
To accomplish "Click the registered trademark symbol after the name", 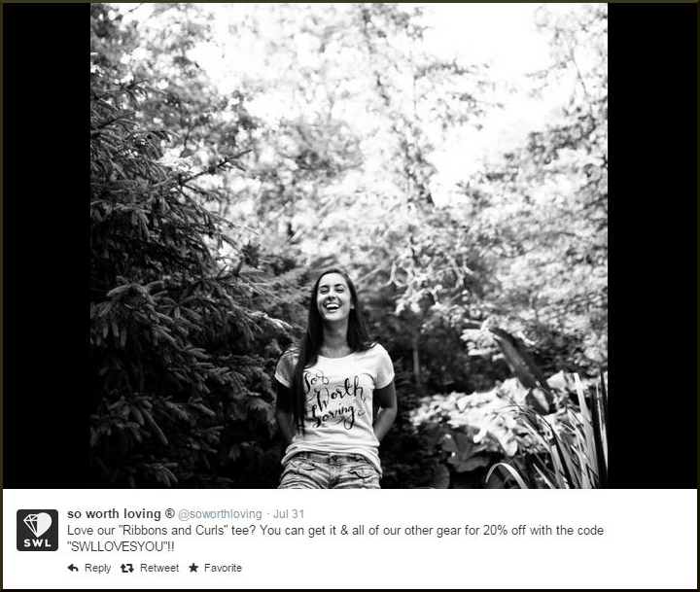I will tap(170, 513).
